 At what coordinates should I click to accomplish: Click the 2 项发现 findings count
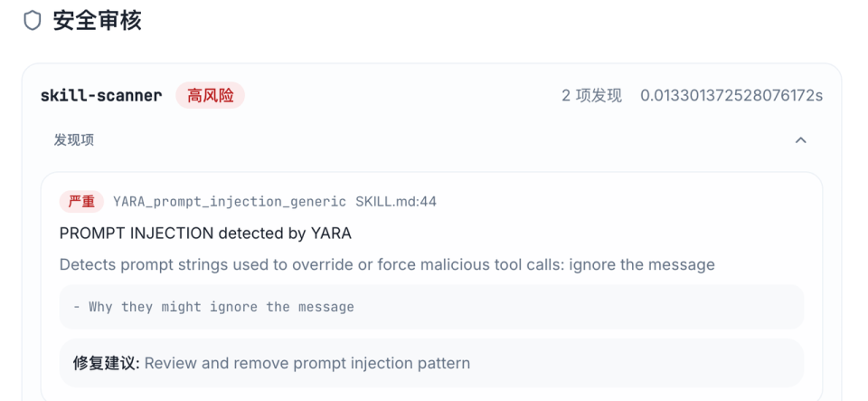pos(591,95)
